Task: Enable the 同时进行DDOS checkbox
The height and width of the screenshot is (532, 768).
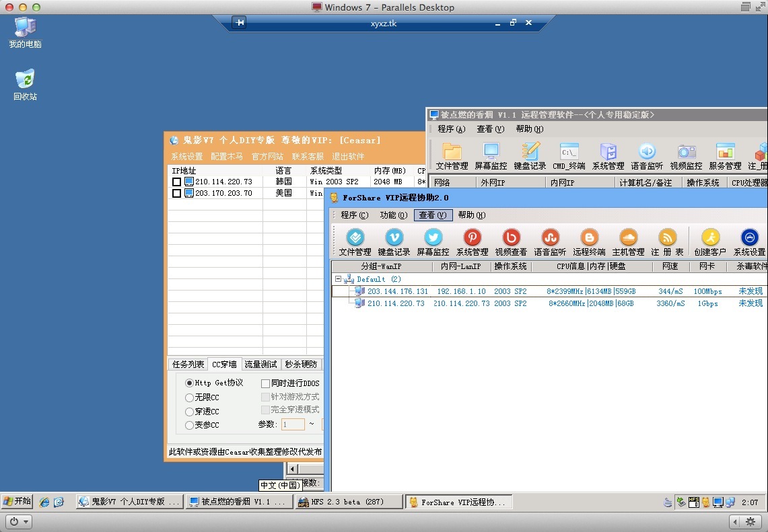Action: [x=265, y=383]
